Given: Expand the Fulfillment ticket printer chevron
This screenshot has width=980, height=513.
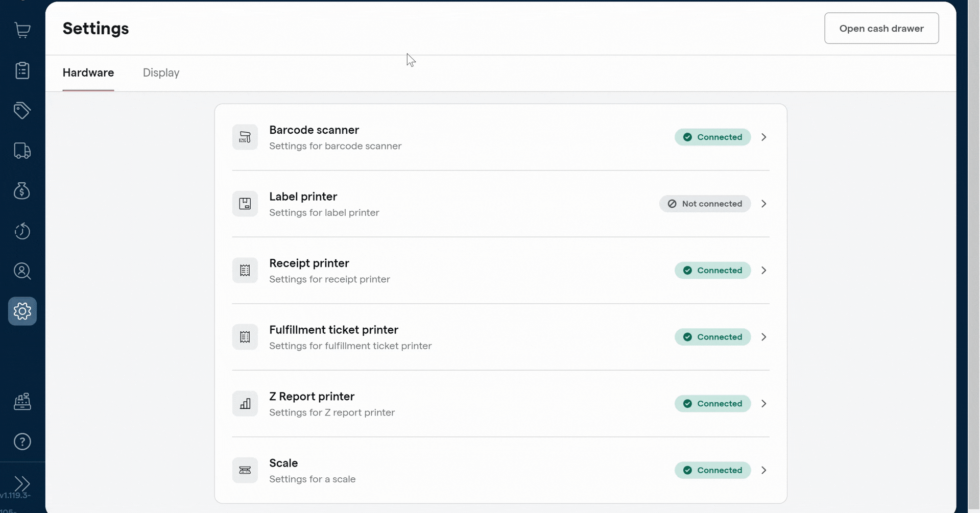Looking at the screenshot, I should coord(763,337).
